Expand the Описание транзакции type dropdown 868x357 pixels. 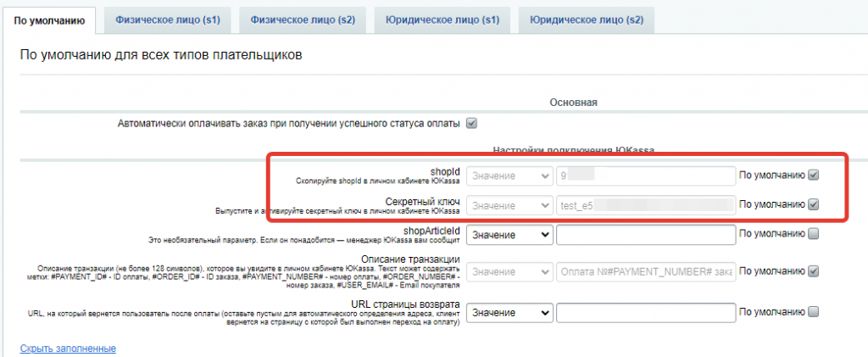click(x=509, y=271)
